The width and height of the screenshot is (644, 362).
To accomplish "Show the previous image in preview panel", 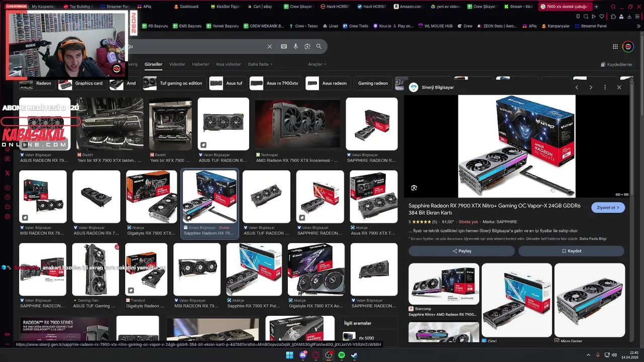I will 577,87.
